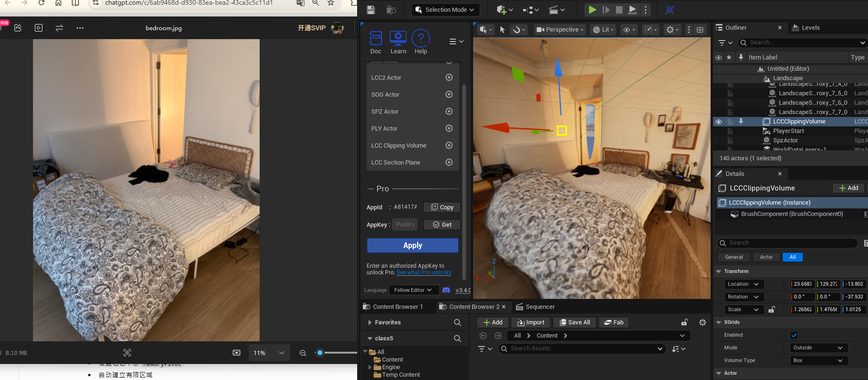Open the Follow Editor language dropdown
The width and height of the screenshot is (868, 380).
(x=414, y=290)
